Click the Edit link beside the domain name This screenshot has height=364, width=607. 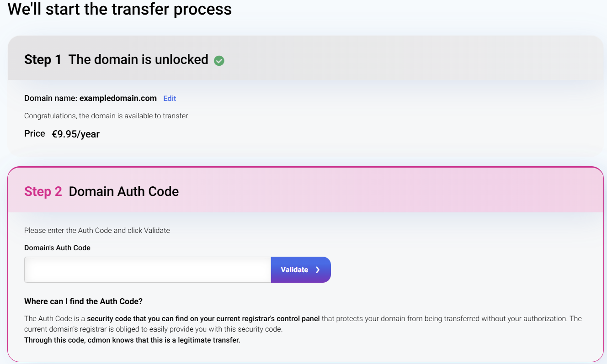pyautogui.click(x=170, y=98)
